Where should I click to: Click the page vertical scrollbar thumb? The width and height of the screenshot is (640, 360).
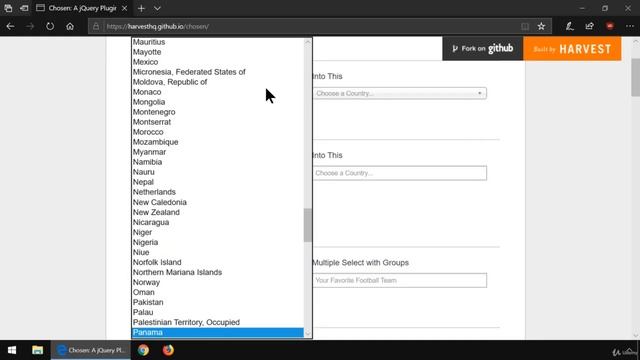point(636,77)
